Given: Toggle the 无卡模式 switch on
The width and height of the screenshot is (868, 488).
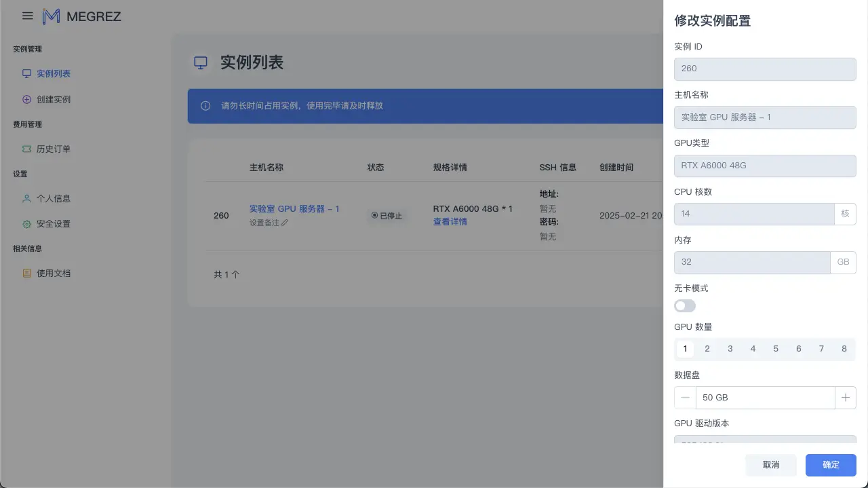Looking at the screenshot, I should tap(684, 305).
